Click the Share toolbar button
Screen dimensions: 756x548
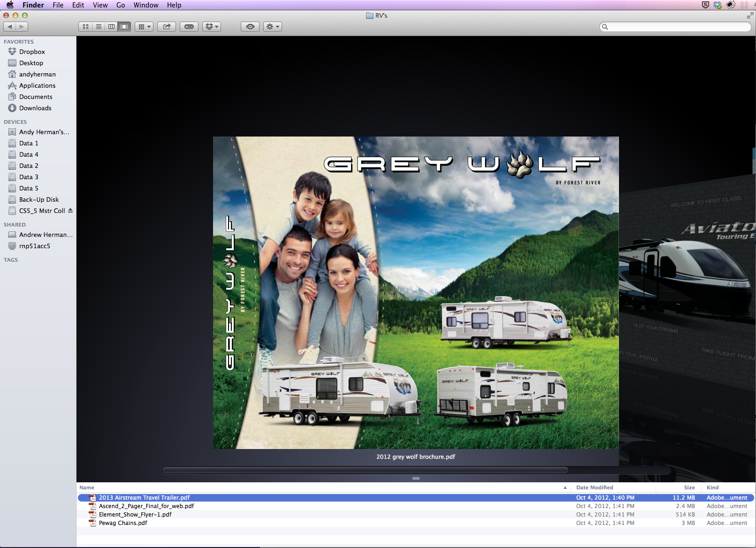(x=167, y=27)
